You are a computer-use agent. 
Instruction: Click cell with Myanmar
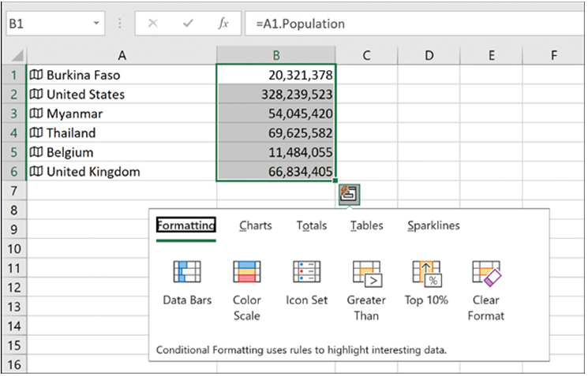point(122,114)
